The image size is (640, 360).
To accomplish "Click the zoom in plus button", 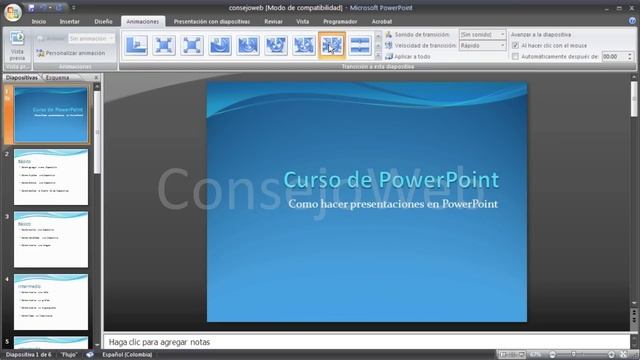I will coord(611,355).
